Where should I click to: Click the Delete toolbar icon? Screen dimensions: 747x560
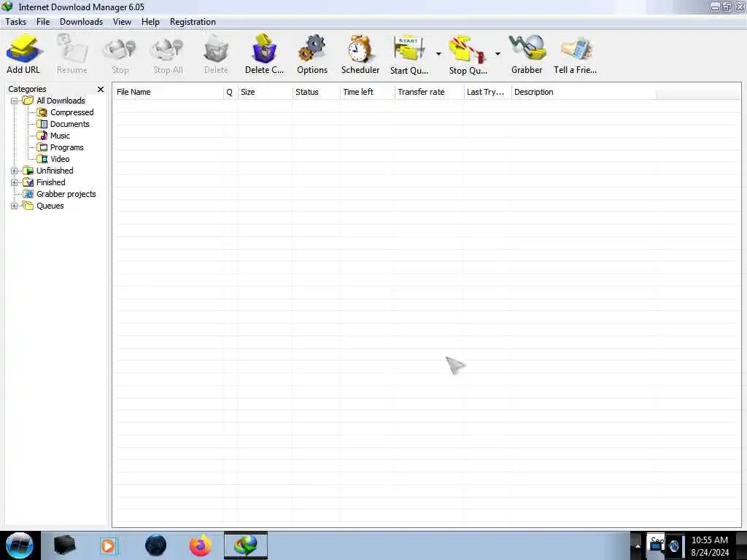pos(216,54)
